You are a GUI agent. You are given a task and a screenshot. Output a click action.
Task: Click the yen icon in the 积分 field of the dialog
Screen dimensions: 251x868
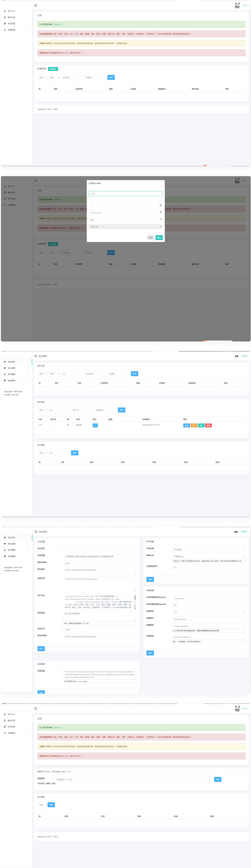(x=160, y=226)
